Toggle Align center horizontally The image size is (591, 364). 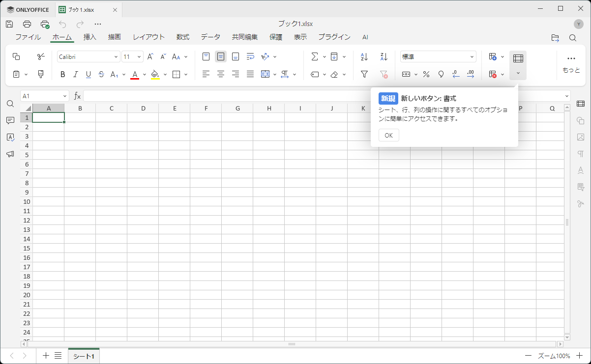point(221,74)
